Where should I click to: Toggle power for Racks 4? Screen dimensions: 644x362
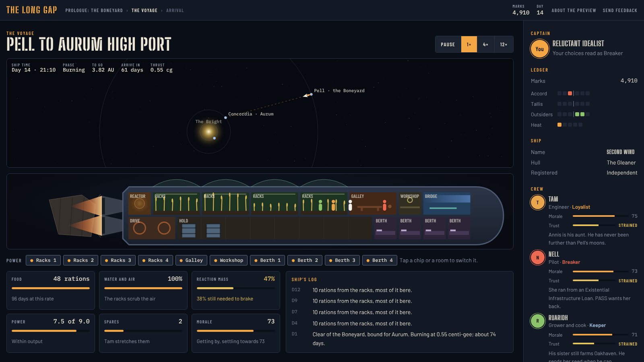point(155,260)
